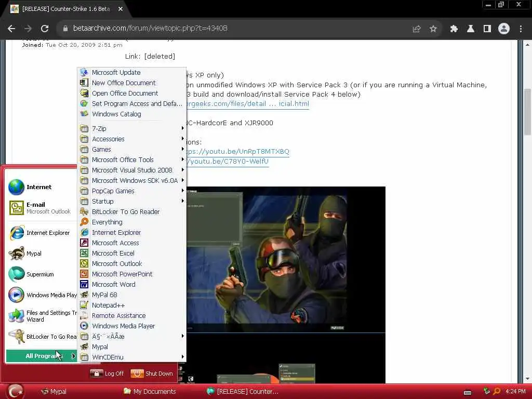
Task: Reload the betaarchive page
Action: pyautogui.click(x=45, y=29)
